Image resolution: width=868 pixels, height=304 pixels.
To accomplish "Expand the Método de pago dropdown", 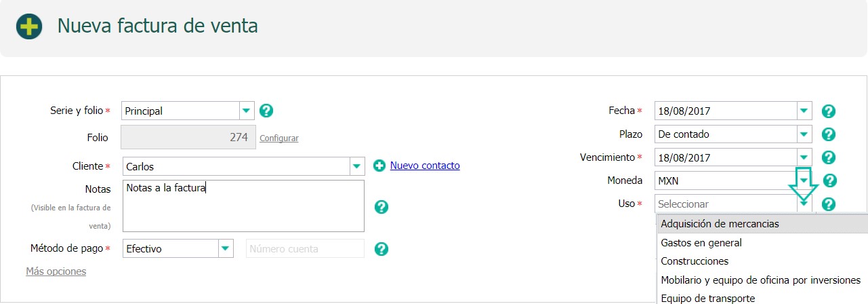I will 226,248.
